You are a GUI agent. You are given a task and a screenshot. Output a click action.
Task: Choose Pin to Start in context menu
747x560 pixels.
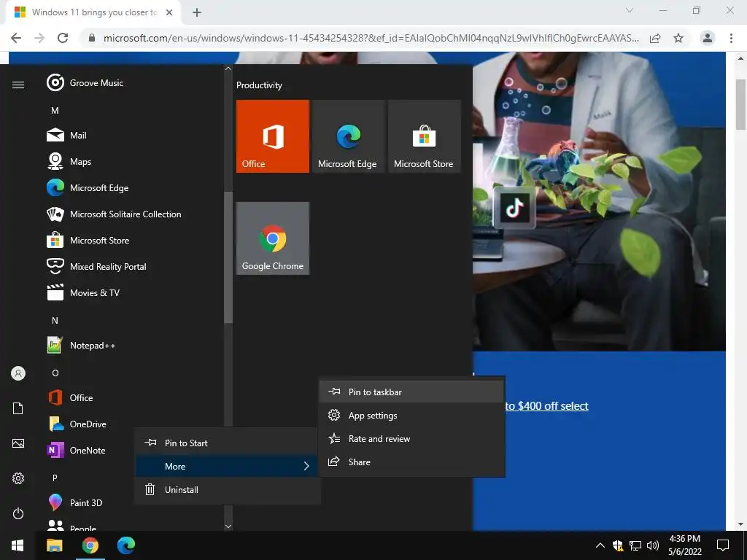point(227,443)
